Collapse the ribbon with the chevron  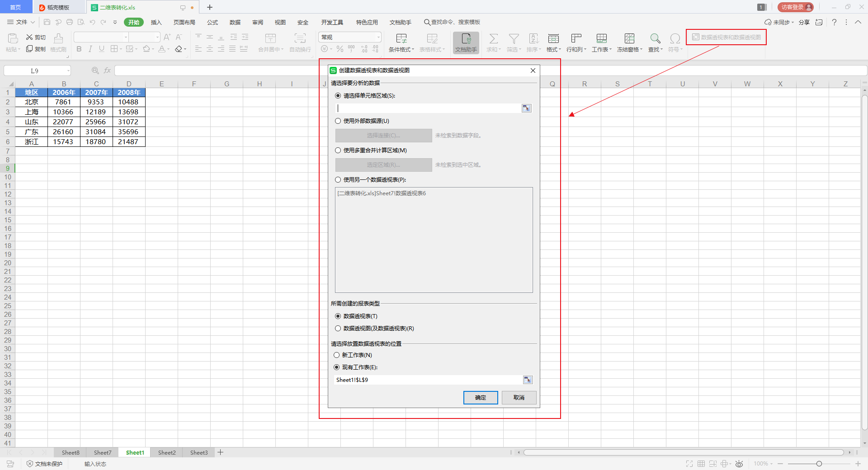pos(858,22)
